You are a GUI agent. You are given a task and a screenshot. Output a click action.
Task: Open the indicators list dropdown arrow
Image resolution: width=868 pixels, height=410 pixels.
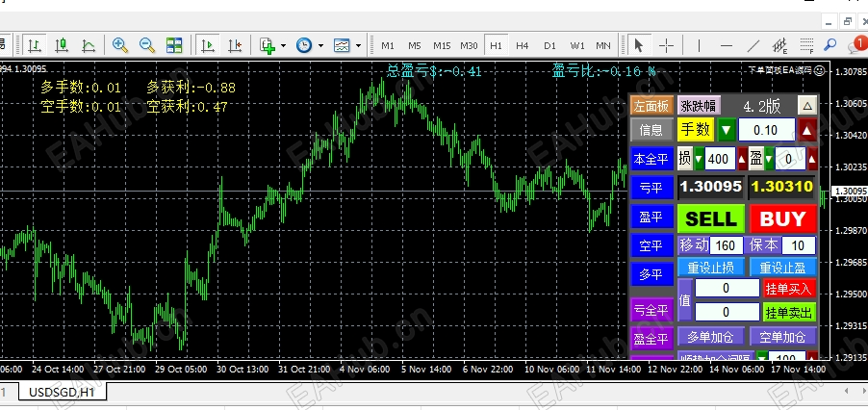click(284, 45)
